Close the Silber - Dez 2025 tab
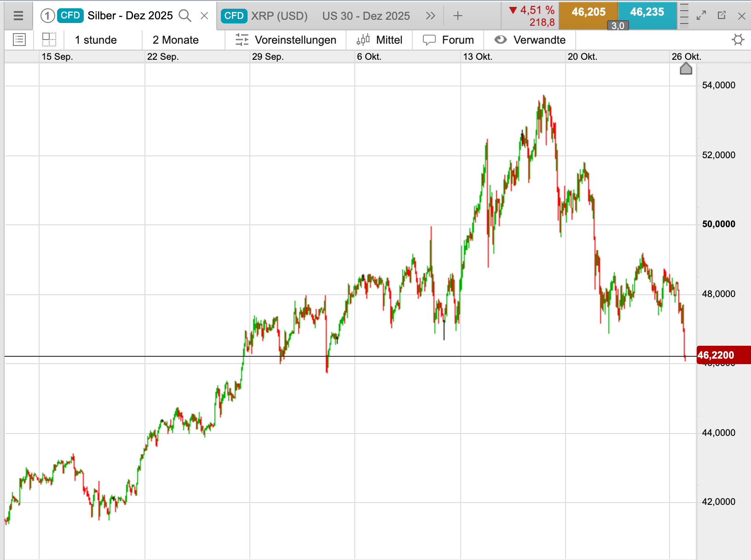 coord(204,16)
